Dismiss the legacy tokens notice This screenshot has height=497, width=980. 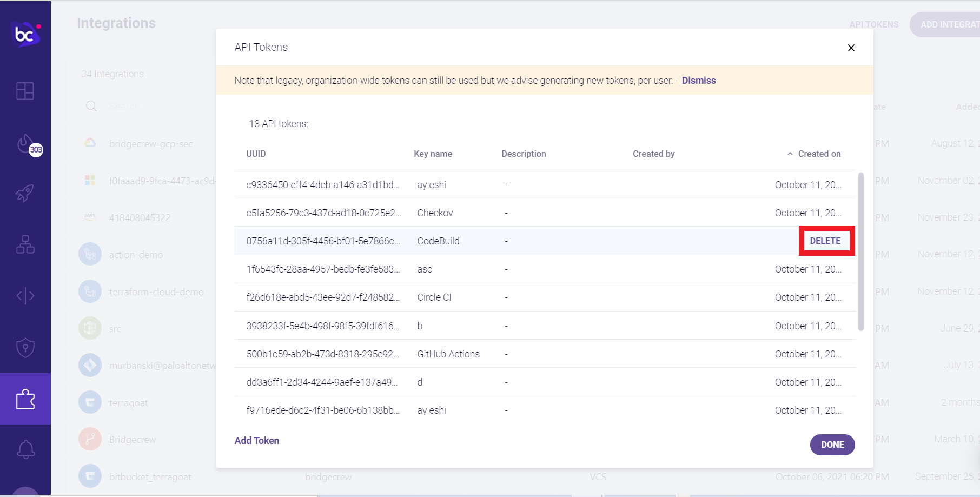699,81
